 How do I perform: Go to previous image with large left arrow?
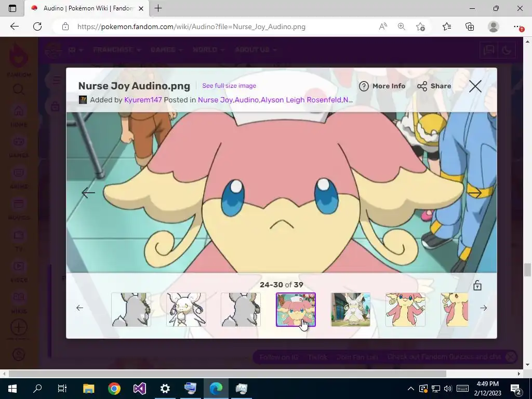coord(88,193)
